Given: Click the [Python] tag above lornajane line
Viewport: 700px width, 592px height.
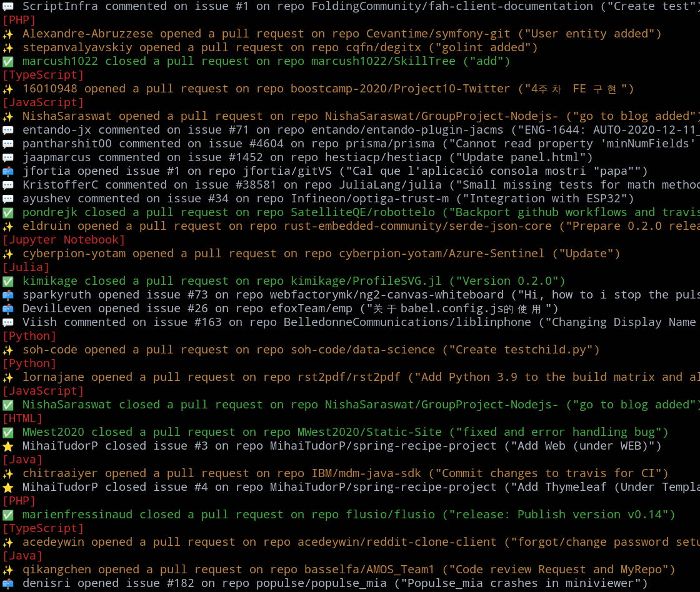Looking at the screenshot, I should 29,363.
